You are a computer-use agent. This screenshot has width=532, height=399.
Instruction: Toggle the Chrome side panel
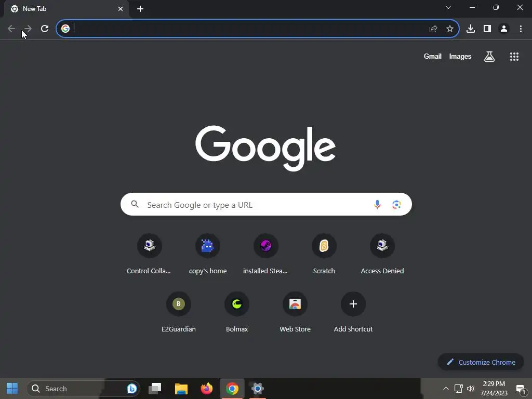click(x=487, y=29)
